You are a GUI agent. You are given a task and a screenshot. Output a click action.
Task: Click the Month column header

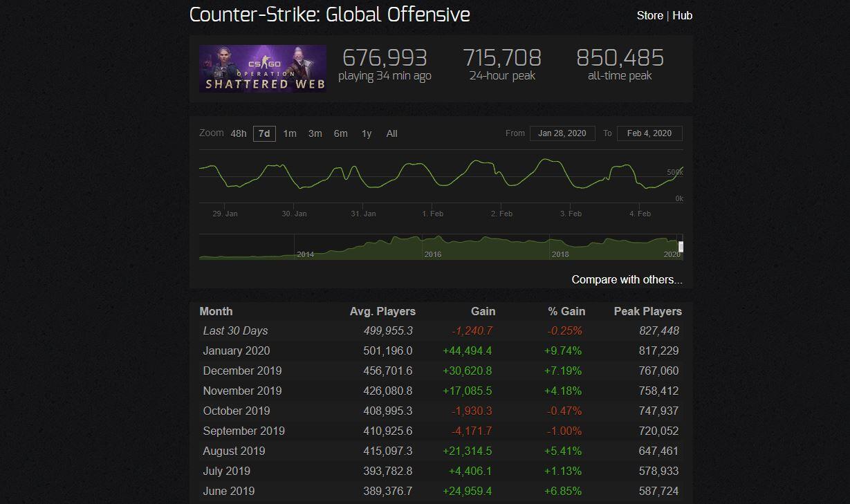tap(216, 311)
